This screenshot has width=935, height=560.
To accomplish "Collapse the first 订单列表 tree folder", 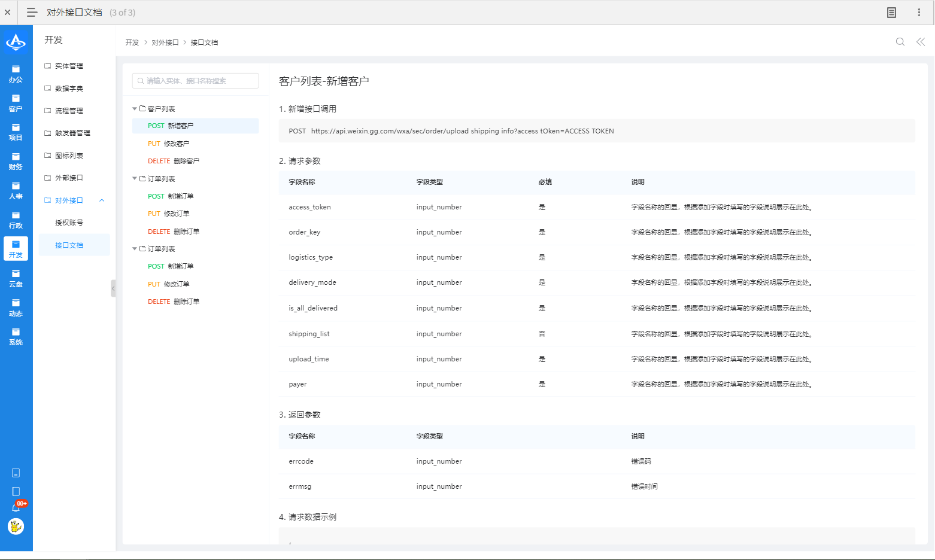I will (x=135, y=178).
